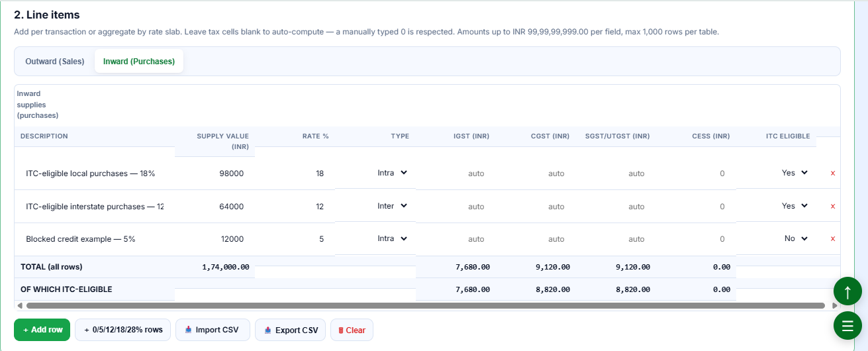Click IGST field in interstate purchases row
The image size is (868, 351).
pos(456,207)
